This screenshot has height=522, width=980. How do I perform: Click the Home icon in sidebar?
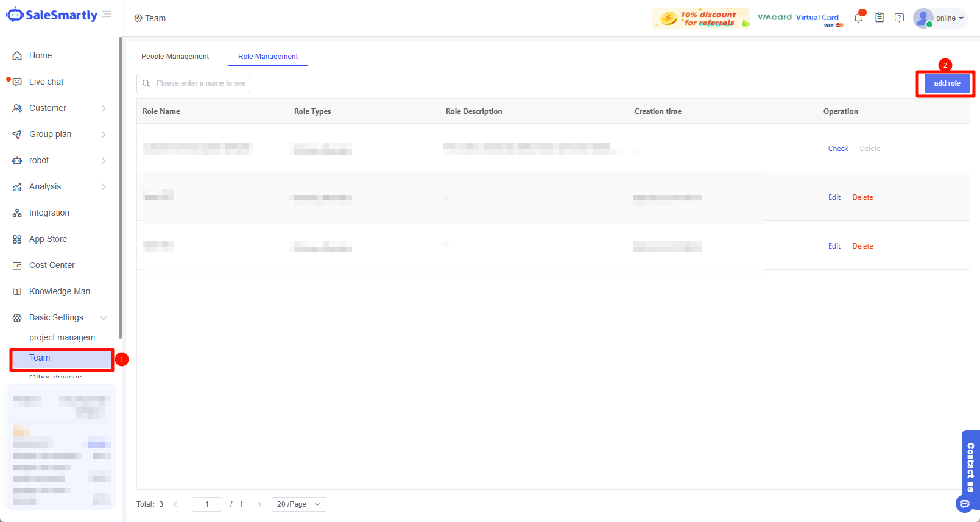(17, 56)
